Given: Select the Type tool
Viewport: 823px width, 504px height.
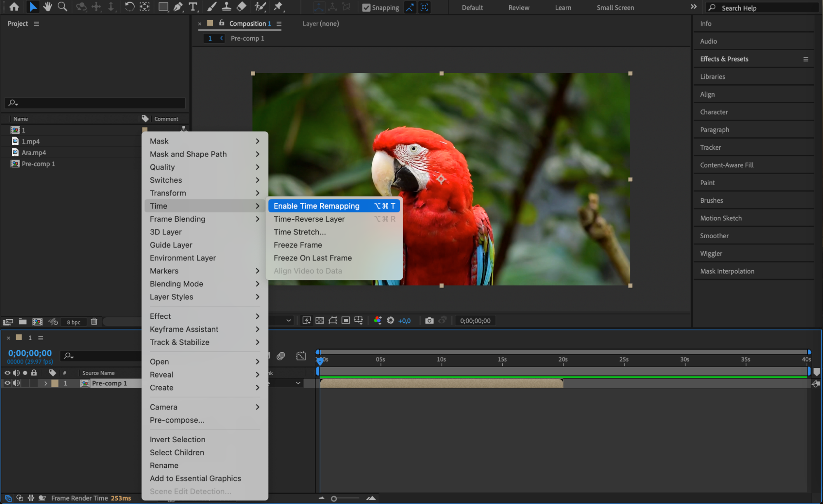Looking at the screenshot, I should (x=192, y=7).
